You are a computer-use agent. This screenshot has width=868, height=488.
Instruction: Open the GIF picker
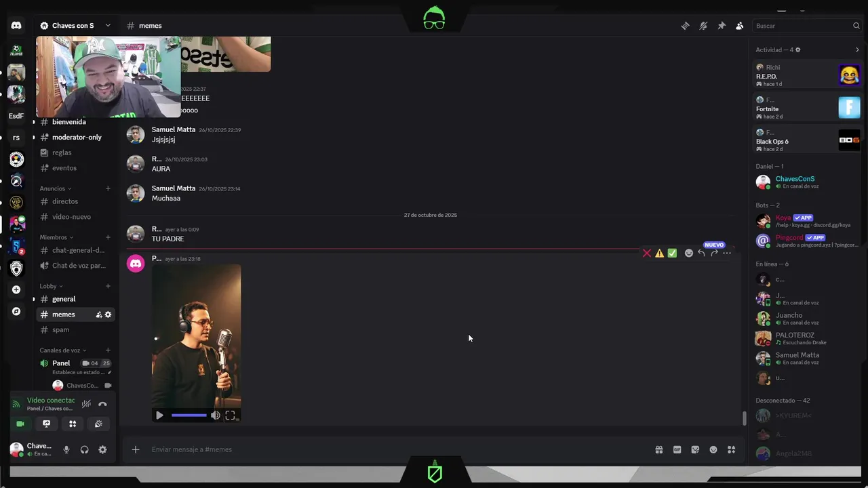(677, 449)
